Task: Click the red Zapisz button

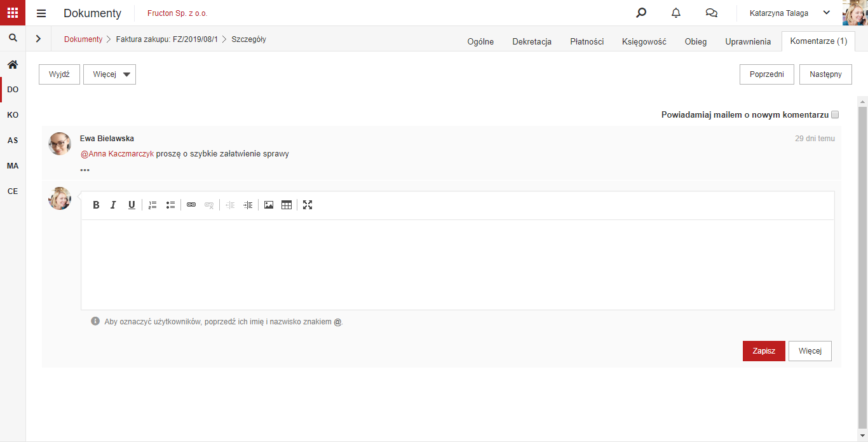Action: 764,351
